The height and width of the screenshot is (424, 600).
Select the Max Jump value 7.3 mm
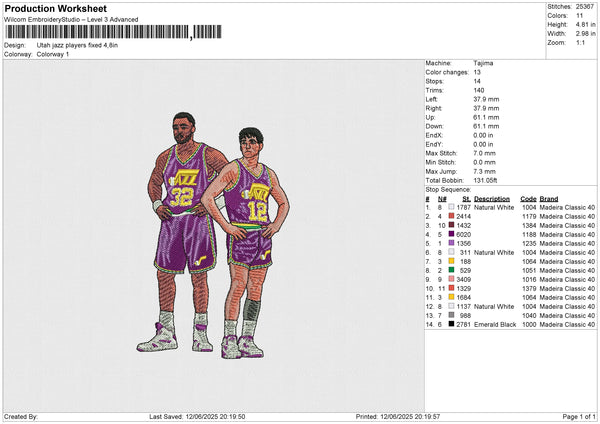click(484, 171)
